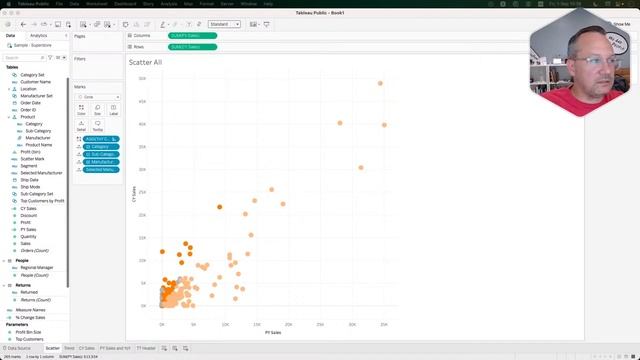Click the Show Me button
640x360 pixels.
click(x=622, y=24)
